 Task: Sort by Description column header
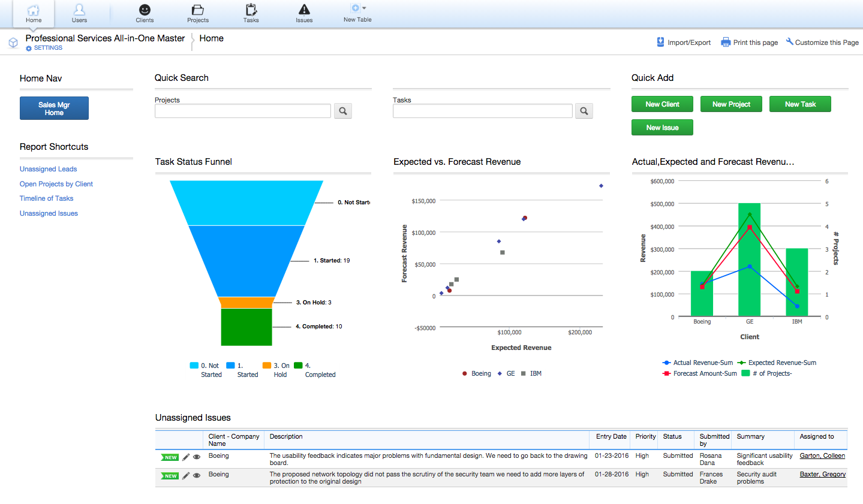point(286,436)
